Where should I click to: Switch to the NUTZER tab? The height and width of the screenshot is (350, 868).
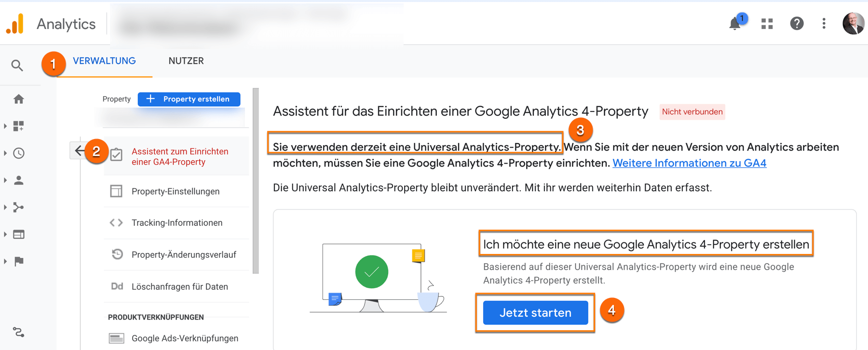click(x=186, y=61)
